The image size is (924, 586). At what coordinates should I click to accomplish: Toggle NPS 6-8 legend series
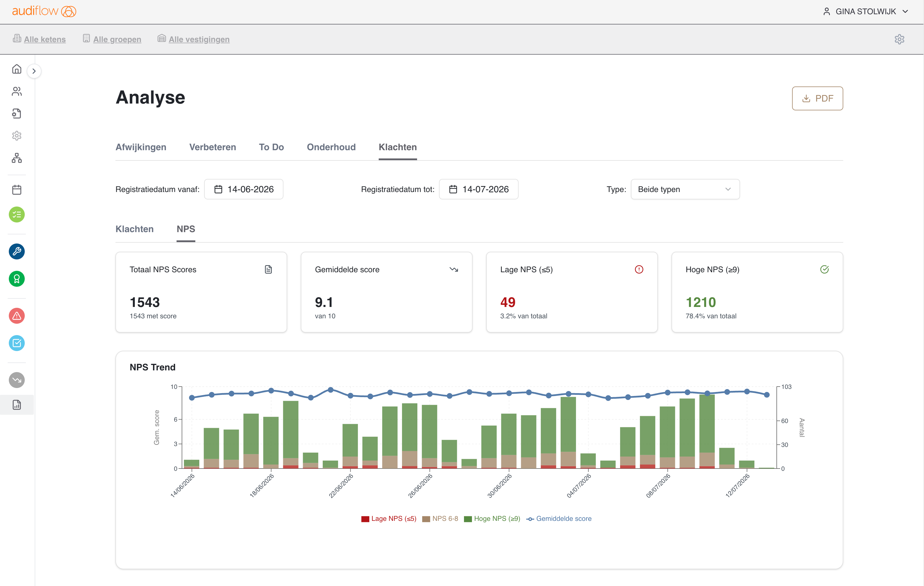(x=440, y=518)
